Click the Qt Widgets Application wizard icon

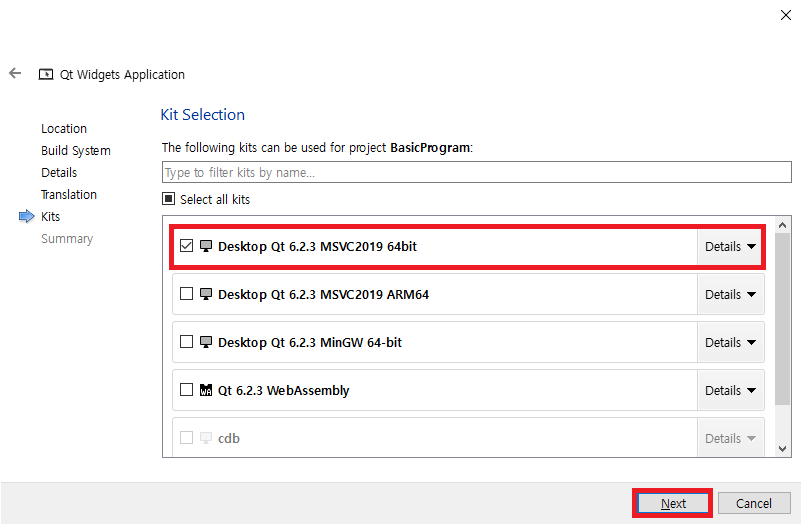coord(46,75)
